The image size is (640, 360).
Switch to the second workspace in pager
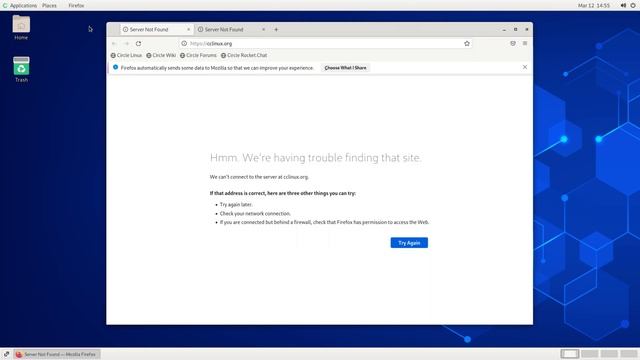[x=589, y=354]
